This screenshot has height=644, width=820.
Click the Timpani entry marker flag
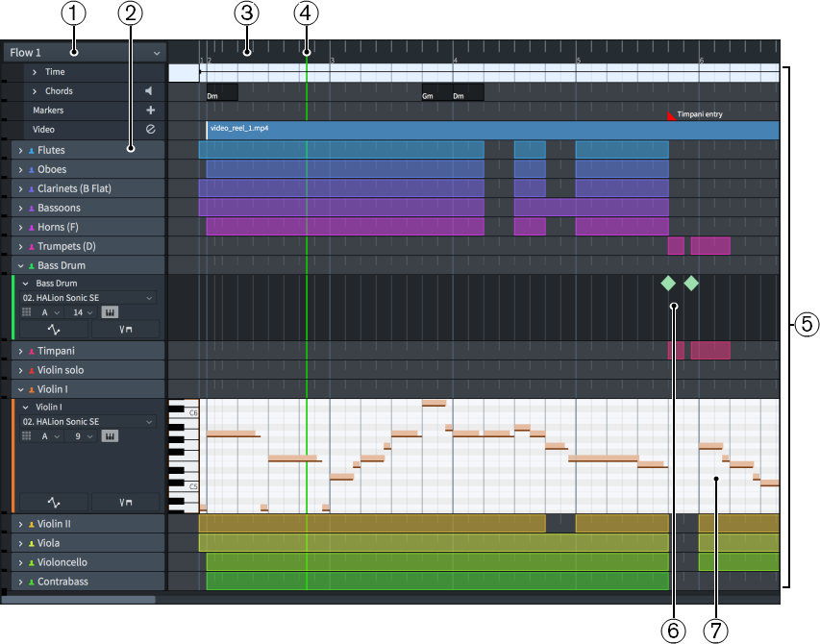[671, 115]
